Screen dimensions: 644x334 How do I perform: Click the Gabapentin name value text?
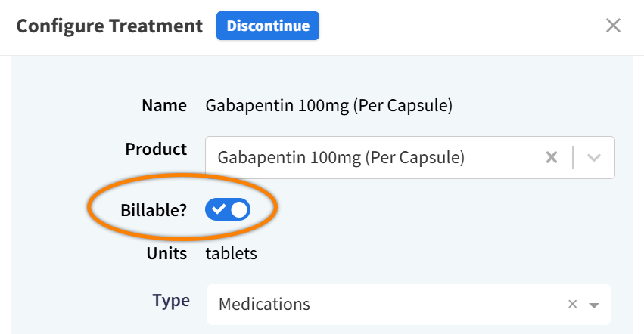tap(328, 106)
